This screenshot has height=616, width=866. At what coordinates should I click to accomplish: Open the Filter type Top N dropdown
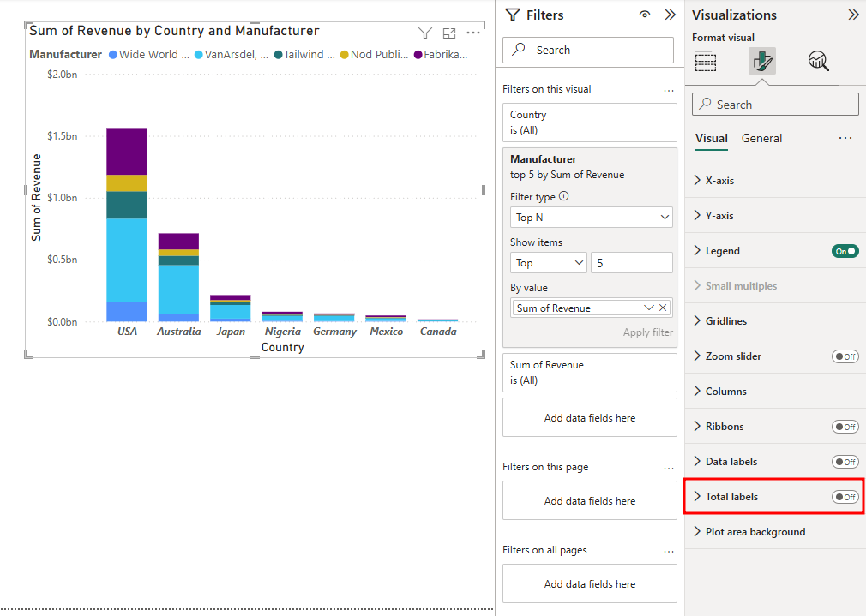pos(591,218)
